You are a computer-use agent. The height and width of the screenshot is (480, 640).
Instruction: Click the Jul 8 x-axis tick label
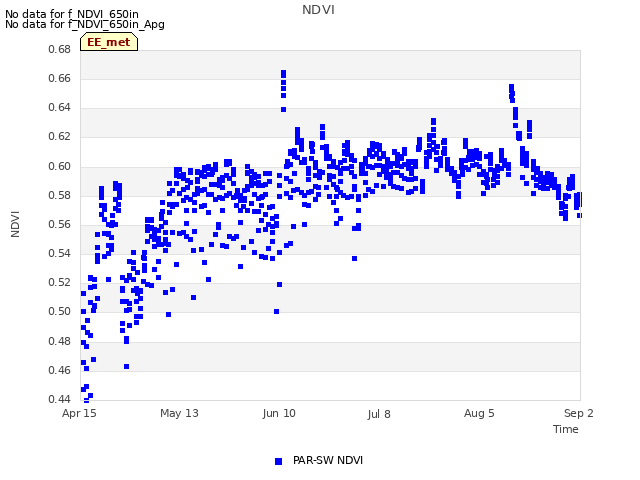click(x=379, y=414)
